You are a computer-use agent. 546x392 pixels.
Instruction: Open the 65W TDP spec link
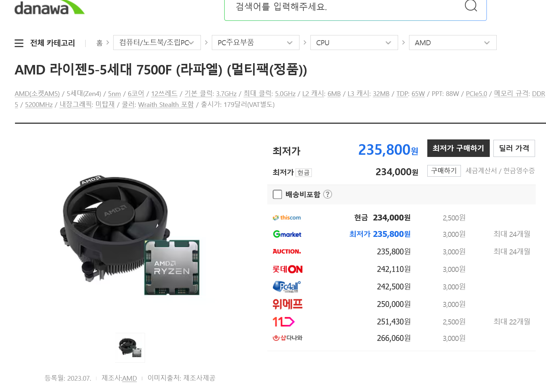pos(418,94)
